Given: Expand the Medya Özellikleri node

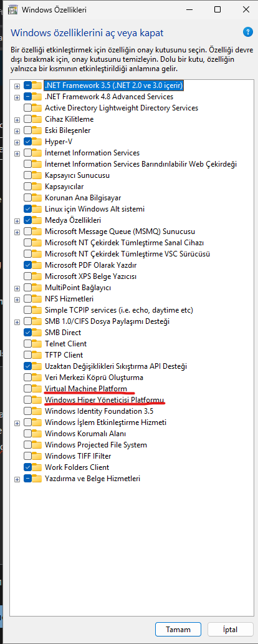Looking at the screenshot, I should pyautogui.click(x=17, y=220).
